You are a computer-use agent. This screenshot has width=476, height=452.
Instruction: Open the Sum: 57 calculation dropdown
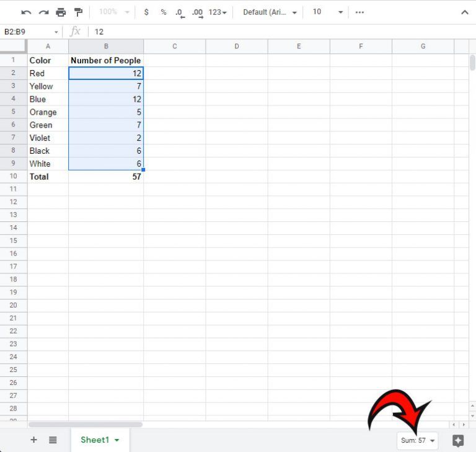(x=417, y=440)
